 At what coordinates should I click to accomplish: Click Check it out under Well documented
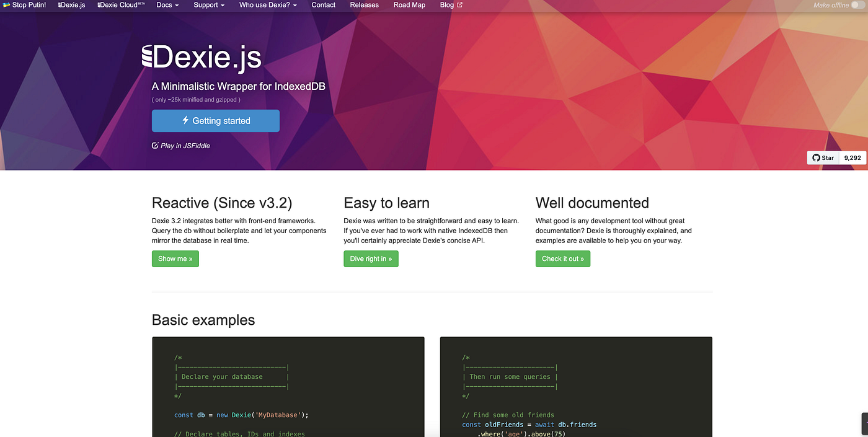coord(563,258)
